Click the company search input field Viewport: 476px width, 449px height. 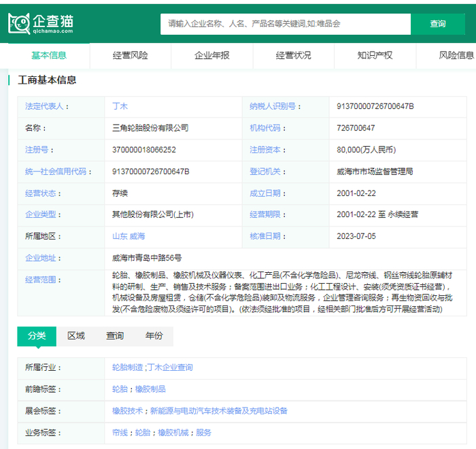[x=286, y=24]
